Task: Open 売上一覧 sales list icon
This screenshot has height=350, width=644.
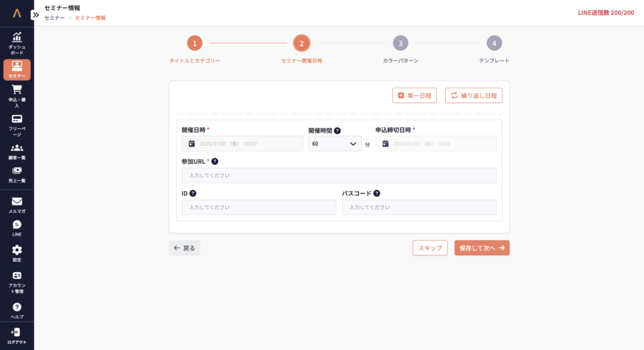Action: (17, 170)
